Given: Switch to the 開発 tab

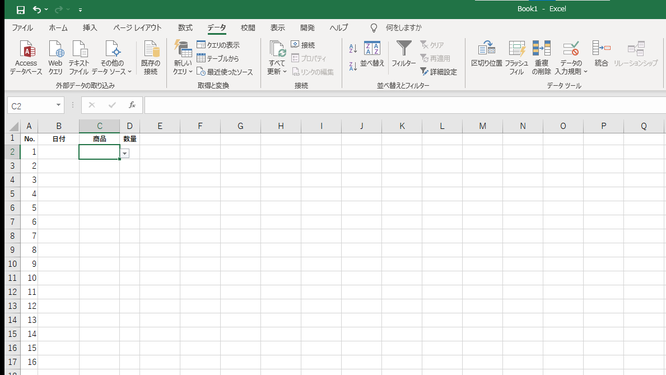Looking at the screenshot, I should click(307, 28).
